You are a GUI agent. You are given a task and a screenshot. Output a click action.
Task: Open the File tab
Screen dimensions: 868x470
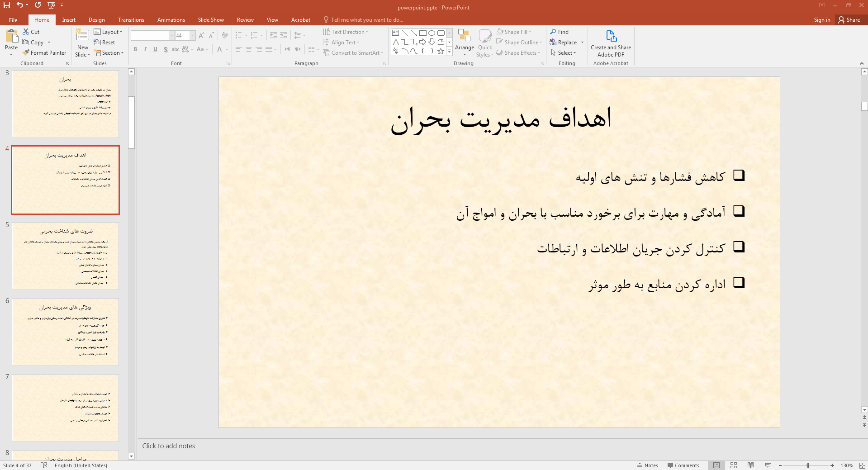coord(13,20)
